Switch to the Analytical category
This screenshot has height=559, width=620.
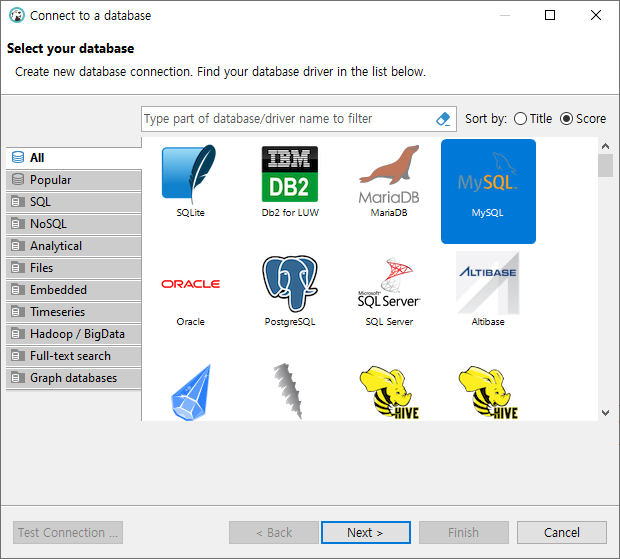tap(74, 246)
